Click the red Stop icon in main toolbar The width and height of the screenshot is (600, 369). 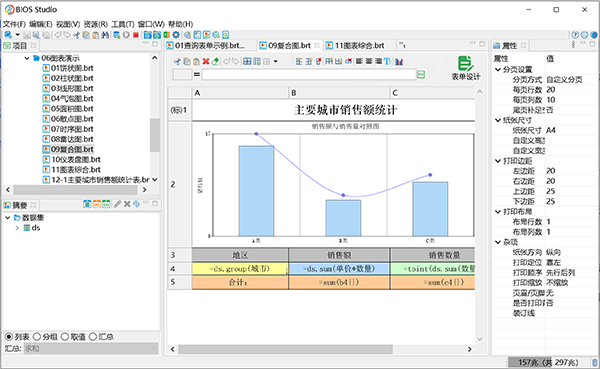point(136,35)
